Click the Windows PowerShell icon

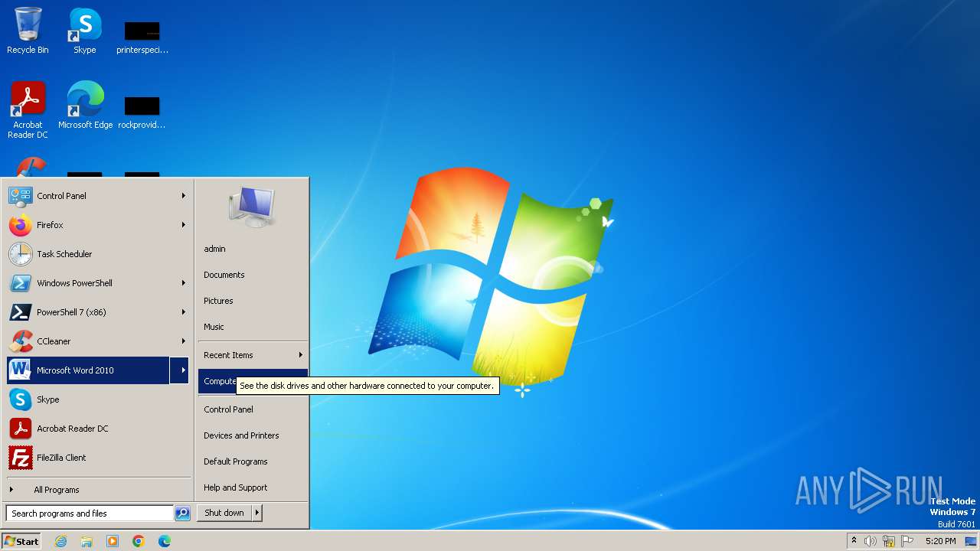point(21,283)
